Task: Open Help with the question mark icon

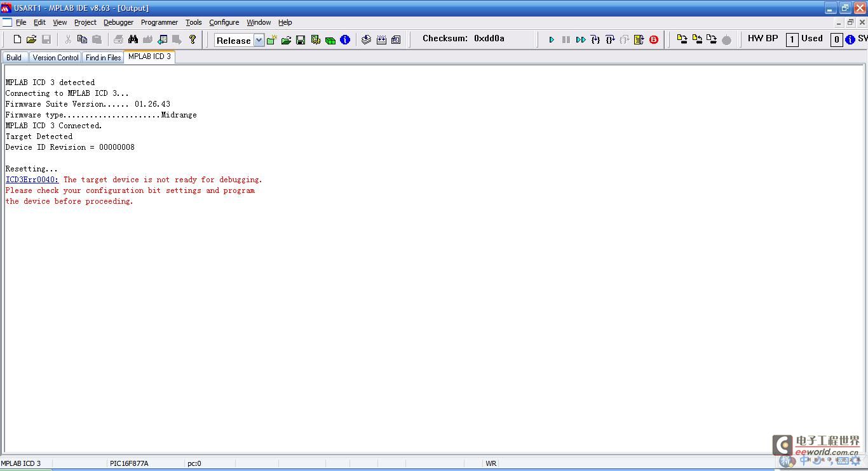Action: [192, 39]
